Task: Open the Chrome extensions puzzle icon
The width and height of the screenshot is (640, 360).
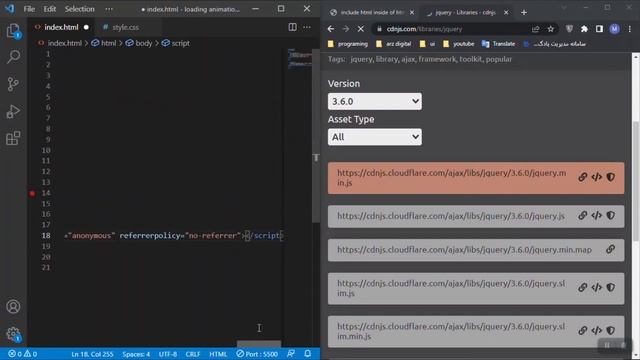Action: point(584,29)
